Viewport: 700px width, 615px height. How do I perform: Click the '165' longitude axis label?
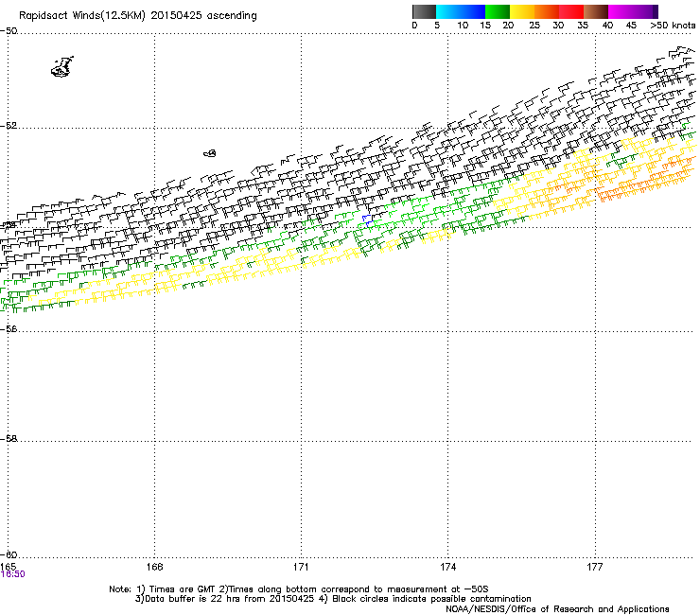(8, 567)
